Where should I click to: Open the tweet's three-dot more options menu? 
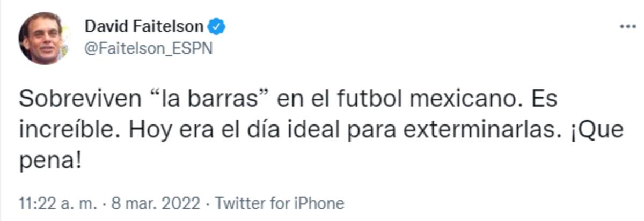pyautogui.click(x=627, y=27)
